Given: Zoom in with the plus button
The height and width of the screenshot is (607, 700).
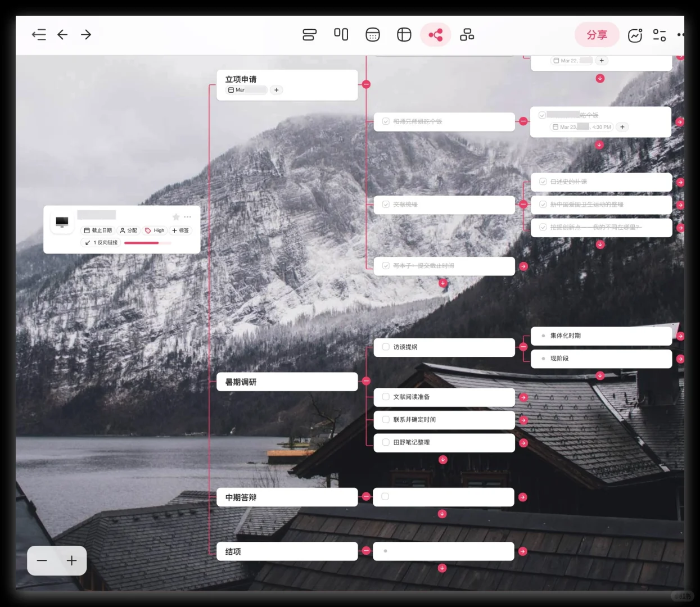Looking at the screenshot, I should click(72, 560).
